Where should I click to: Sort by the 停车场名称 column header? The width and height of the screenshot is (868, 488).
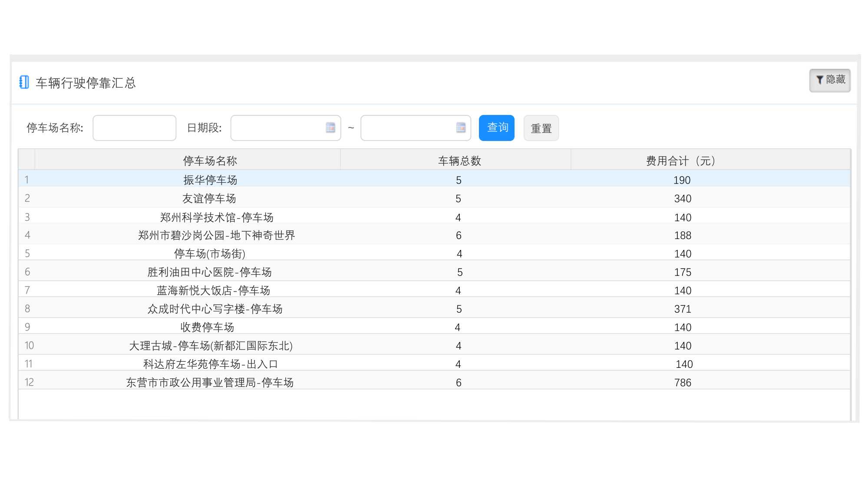click(210, 161)
